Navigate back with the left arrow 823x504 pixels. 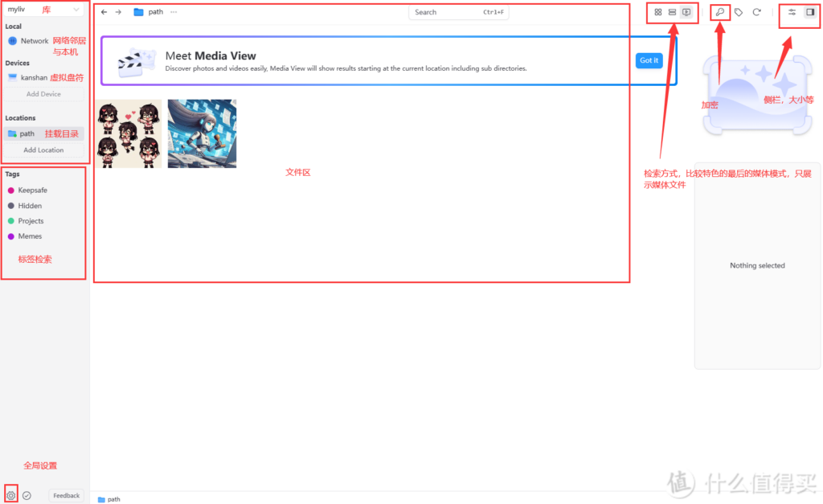coord(104,12)
